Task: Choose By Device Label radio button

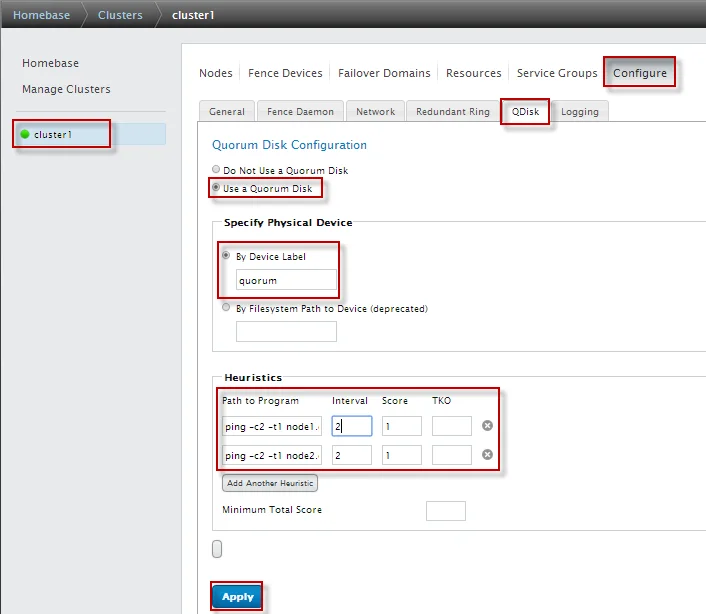Action: point(226,256)
